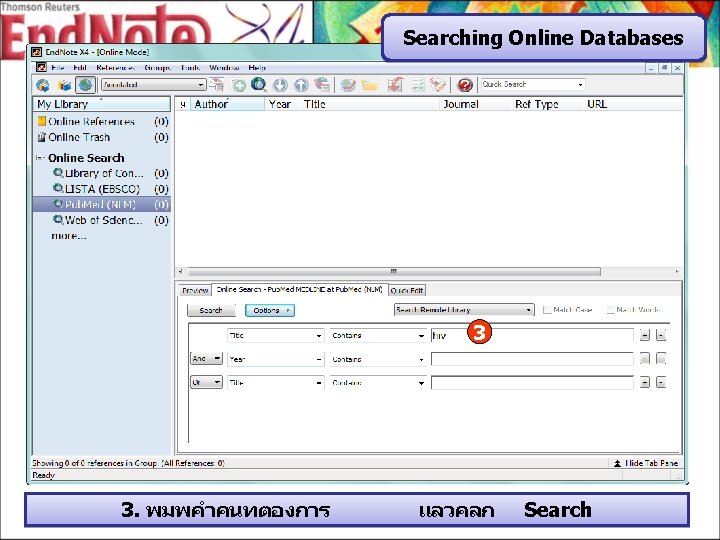Select LISTA (EBSCO) online search

pyautogui.click(x=102, y=189)
